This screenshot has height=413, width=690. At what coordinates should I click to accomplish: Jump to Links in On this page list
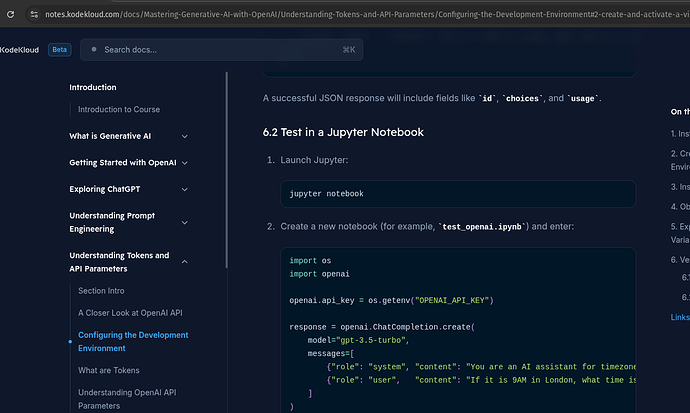click(679, 317)
